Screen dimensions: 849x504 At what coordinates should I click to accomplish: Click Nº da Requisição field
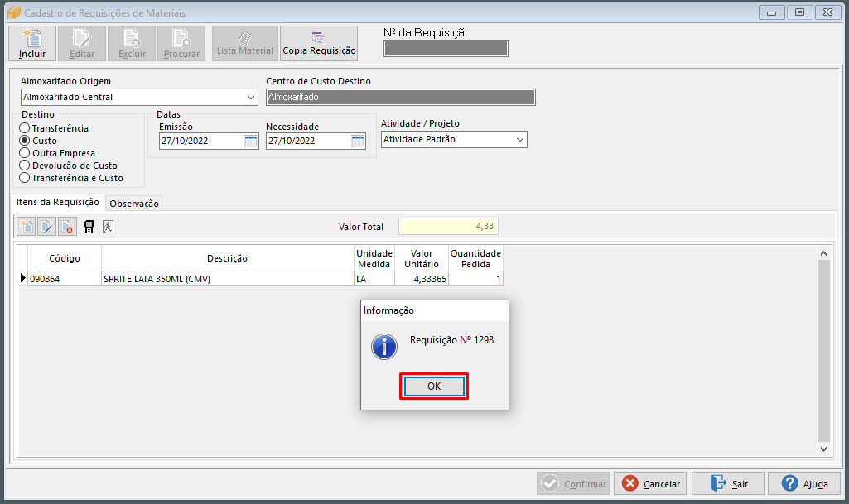click(446, 49)
